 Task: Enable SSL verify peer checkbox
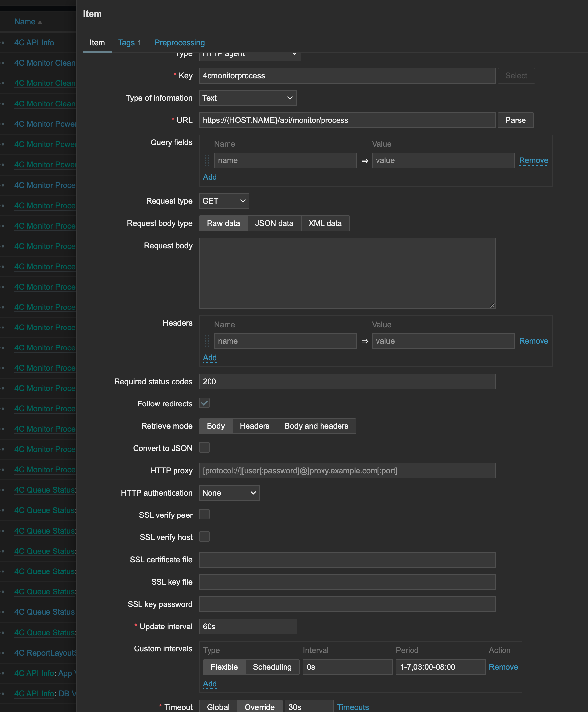204,515
